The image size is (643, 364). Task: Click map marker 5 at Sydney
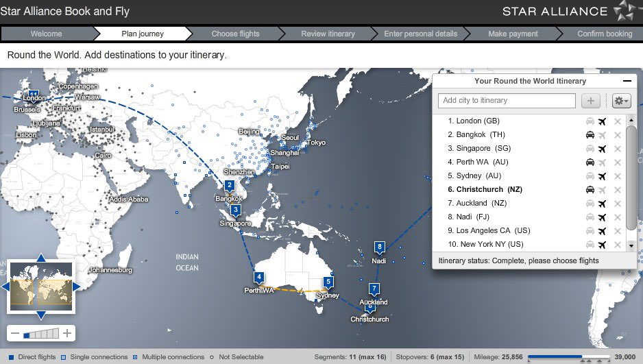(328, 283)
